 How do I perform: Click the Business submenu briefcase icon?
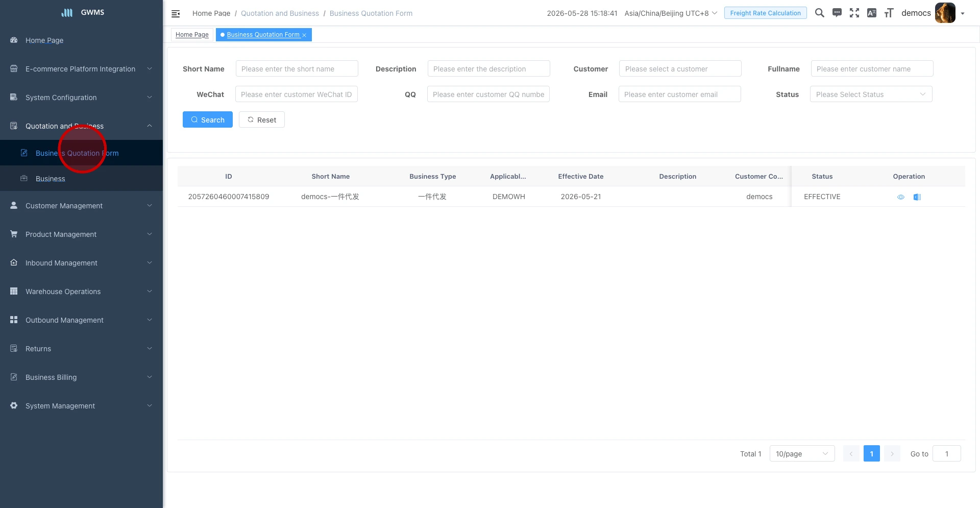[24, 178]
